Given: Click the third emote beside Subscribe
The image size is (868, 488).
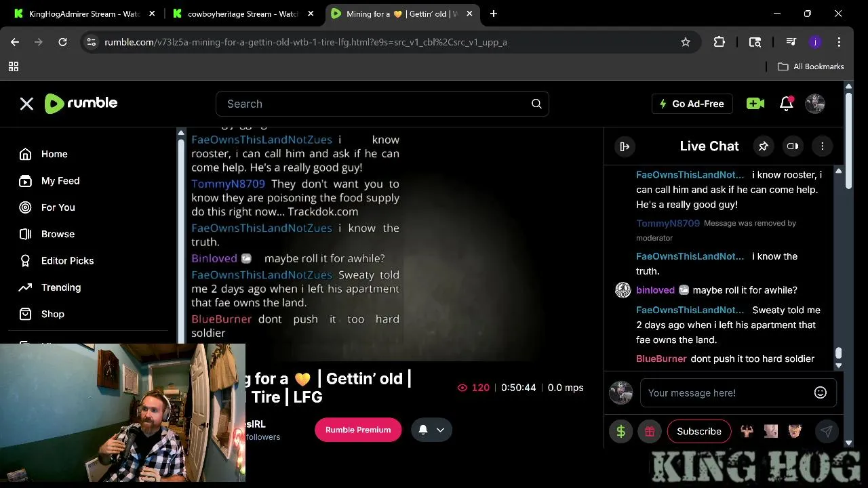Looking at the screenshot, I should (x=795, y=431).
